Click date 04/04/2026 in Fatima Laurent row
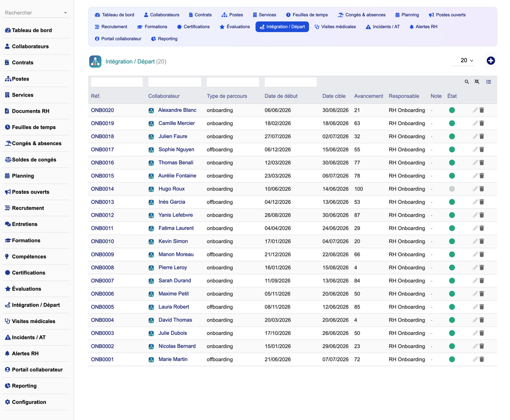The width and height of the screenshot is (510, 420). (278, 228)
